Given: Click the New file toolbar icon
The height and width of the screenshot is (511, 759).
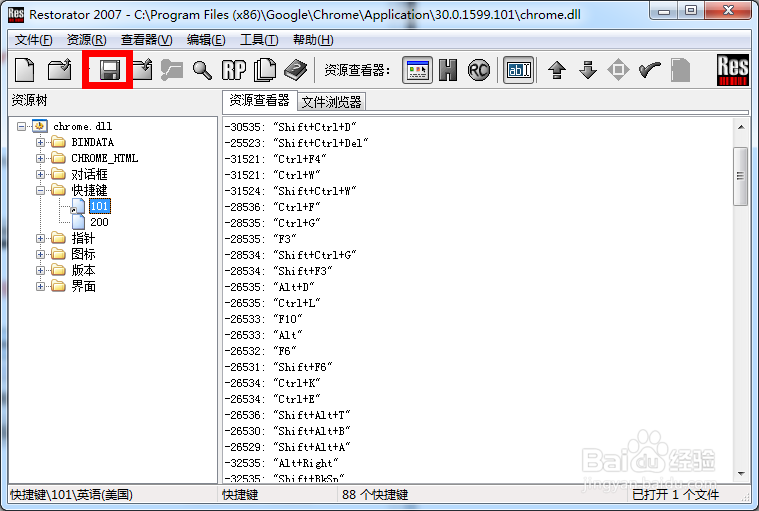Looking at the screenshot, I should pyautogui.click(x=25, y=70).
